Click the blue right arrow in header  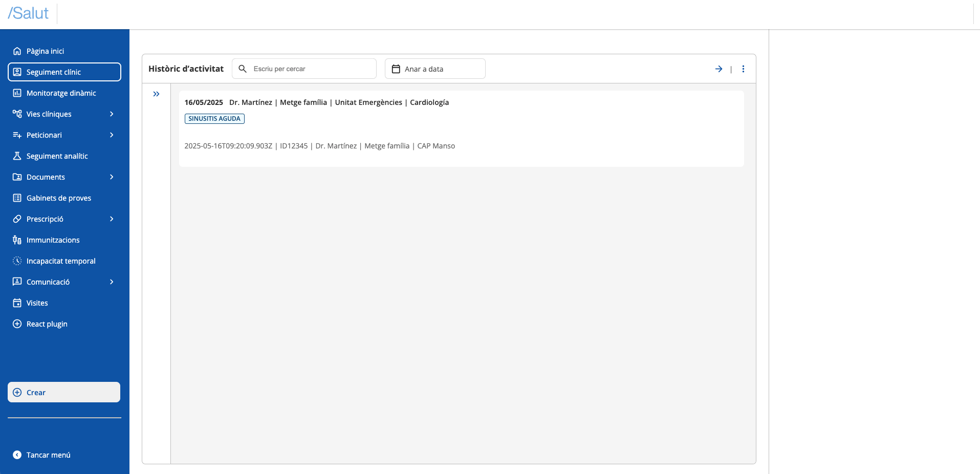[718, 69]
